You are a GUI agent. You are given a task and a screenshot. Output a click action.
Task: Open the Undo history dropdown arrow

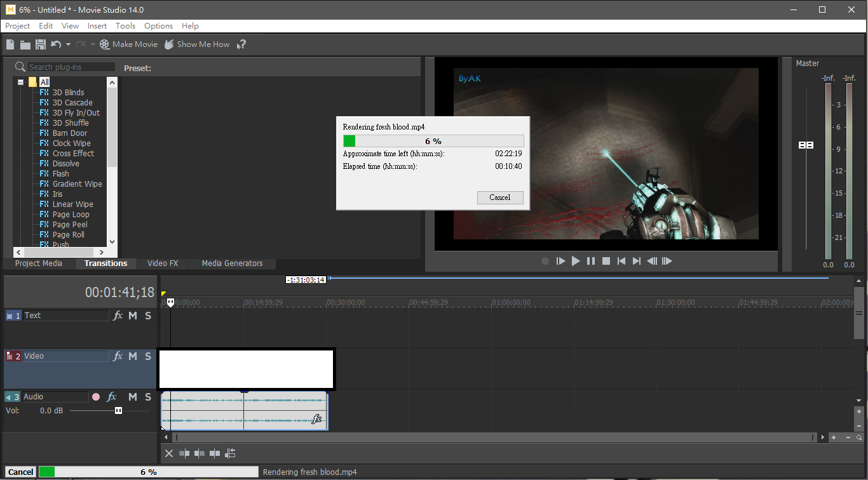point(68,44)
